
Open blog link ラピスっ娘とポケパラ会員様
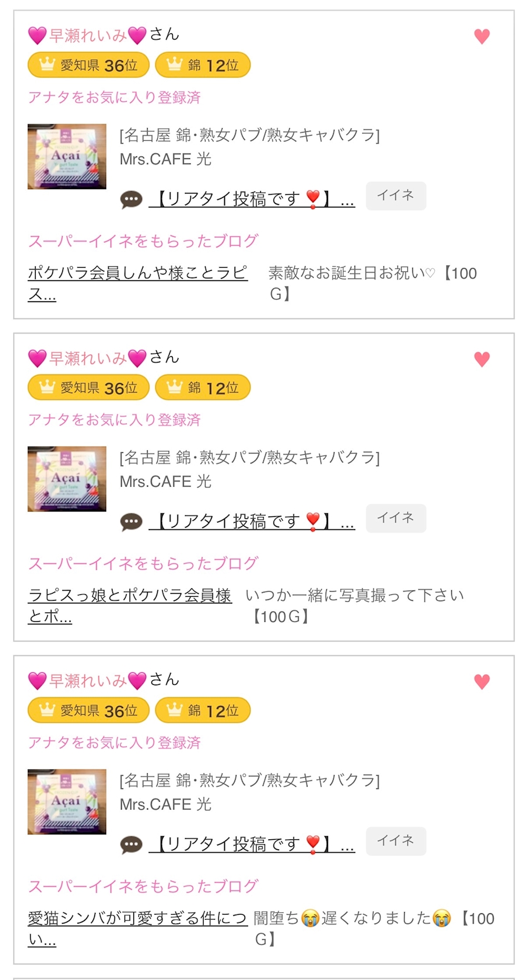(x=129, y=605)
